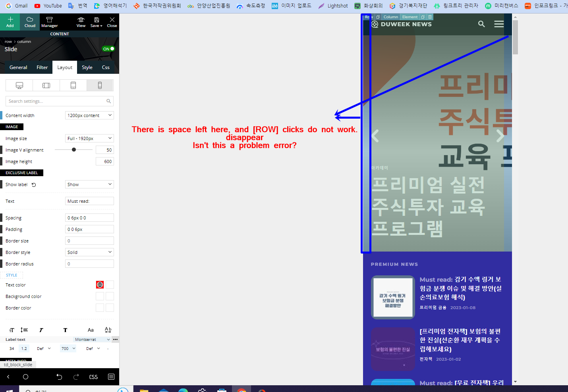Open the Cloud library
Viewport: 568px width, 392px height.
click(x=30, y=22)
